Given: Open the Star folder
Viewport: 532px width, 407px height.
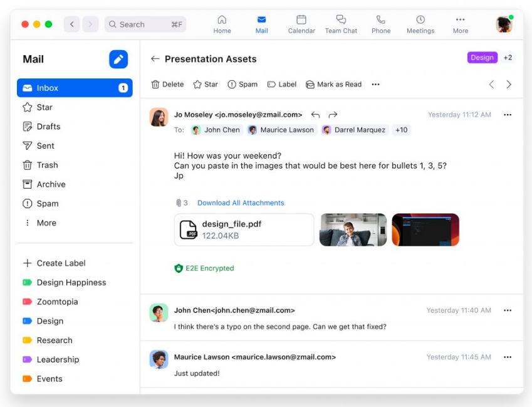Looking at the screenshot, I should pyautogui.click(x=75, y=107).
